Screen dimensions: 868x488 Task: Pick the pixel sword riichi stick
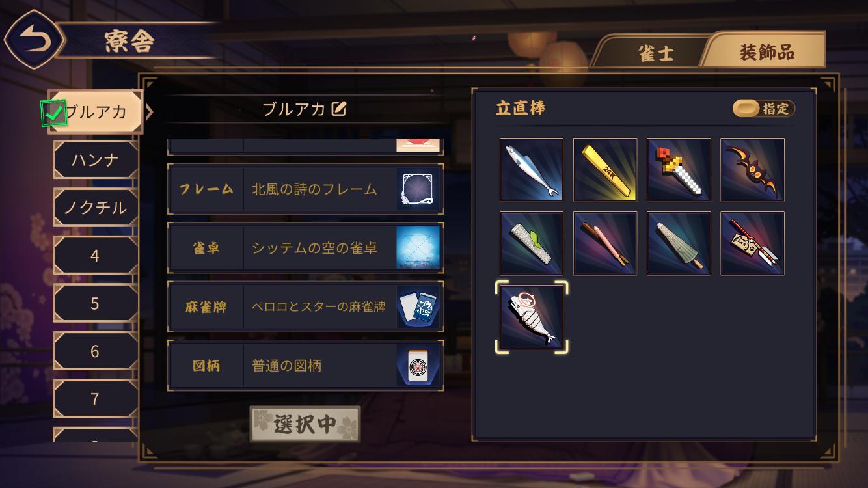pyautogui.click(x=679, y=170)
